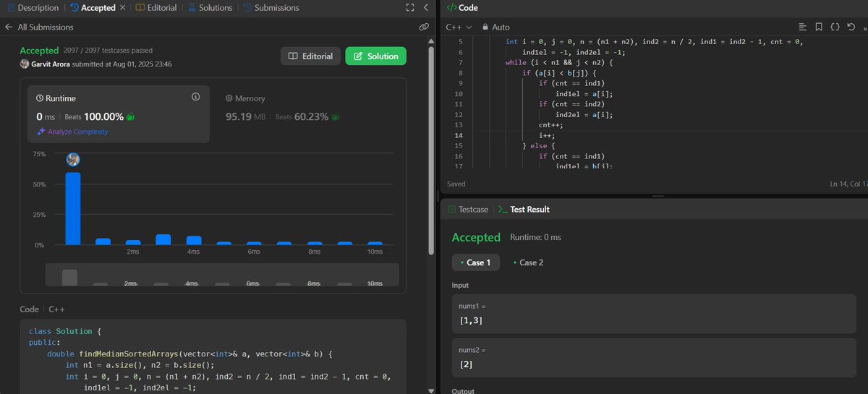Viewport: 868px width, 394px height.
Task: Select the Test Result tab
Action: pos(524,209)
